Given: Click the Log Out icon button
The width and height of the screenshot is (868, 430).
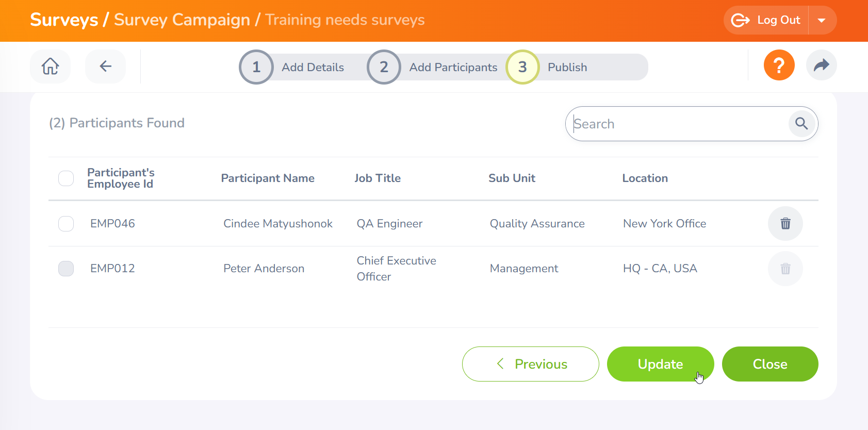Looking at the screenshot, I should (x=766, y=20).
